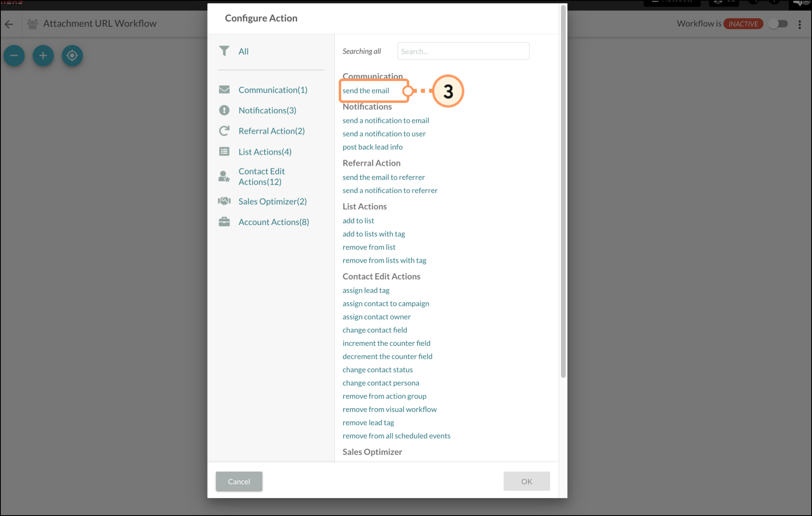Screen dimensions: 812x516
Task: Choose 'remove from all scheduled events'
Action: point(397,436)
